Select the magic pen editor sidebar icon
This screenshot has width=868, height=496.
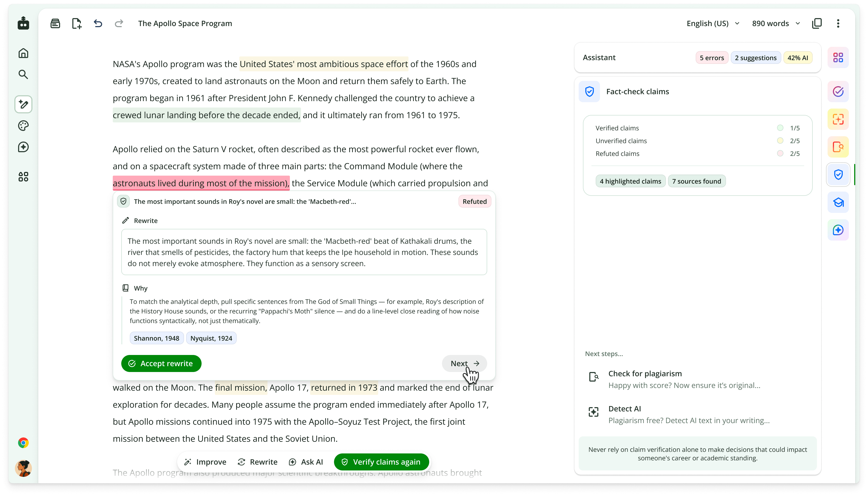point(23,104)
